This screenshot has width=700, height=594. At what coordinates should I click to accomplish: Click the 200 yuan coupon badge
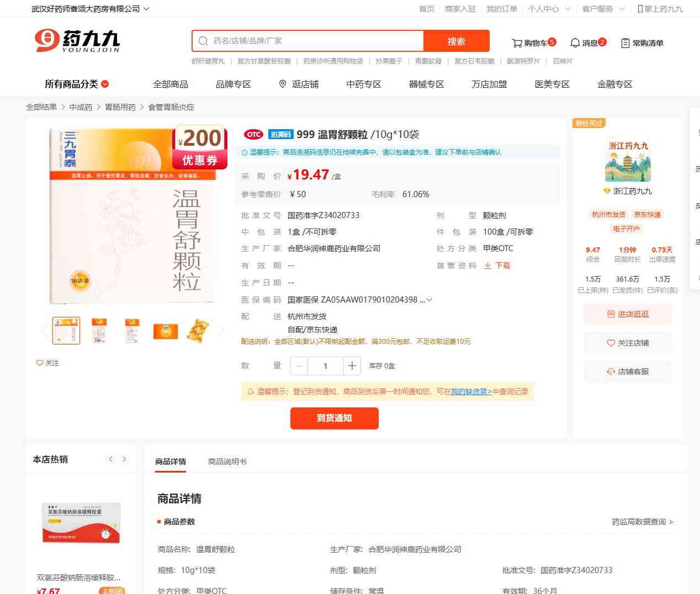(200, 147)
